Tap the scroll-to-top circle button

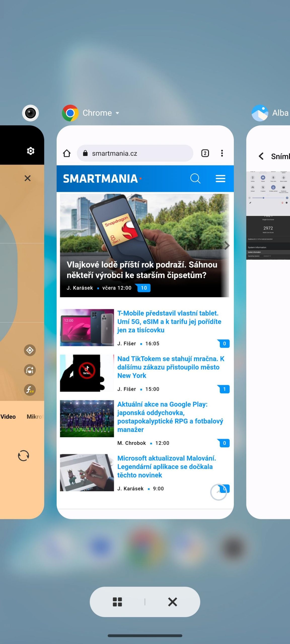[219, 492]
